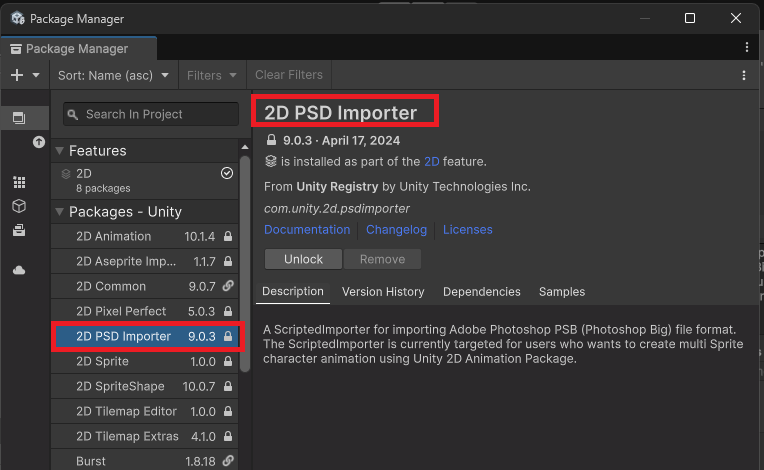Collapse the Features section

59,151
